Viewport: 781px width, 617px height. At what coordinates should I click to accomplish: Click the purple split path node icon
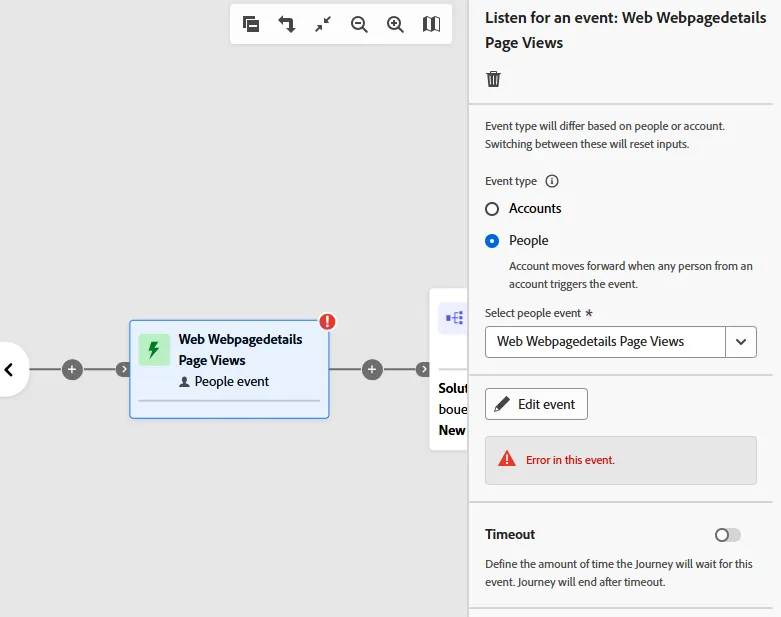click(454, 318)
